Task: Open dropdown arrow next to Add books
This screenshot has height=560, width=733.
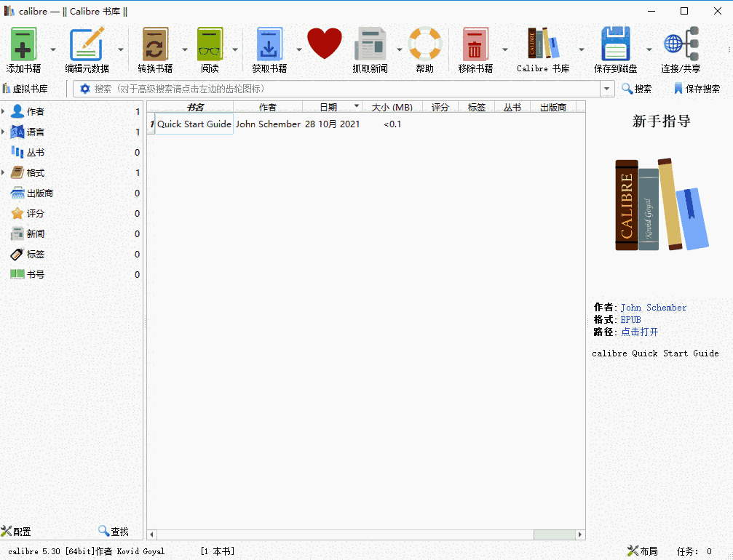Action: (x=53, y=49)
